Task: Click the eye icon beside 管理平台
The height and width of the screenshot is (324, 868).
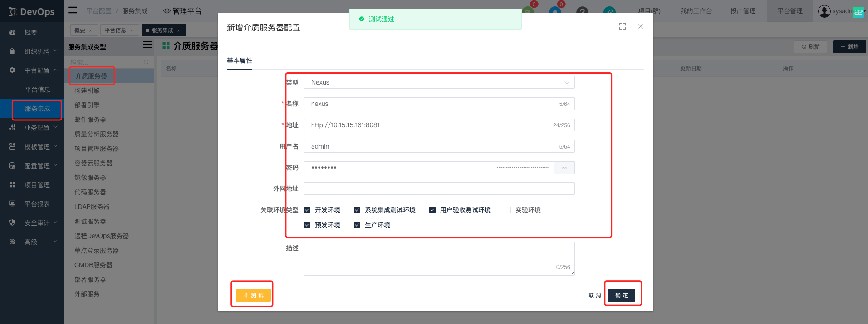Action: [x=167, y=11]
